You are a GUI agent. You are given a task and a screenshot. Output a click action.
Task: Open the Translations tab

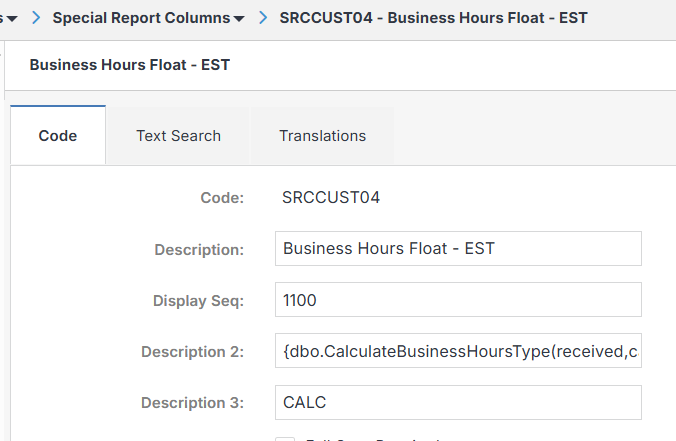coord(322,136)
